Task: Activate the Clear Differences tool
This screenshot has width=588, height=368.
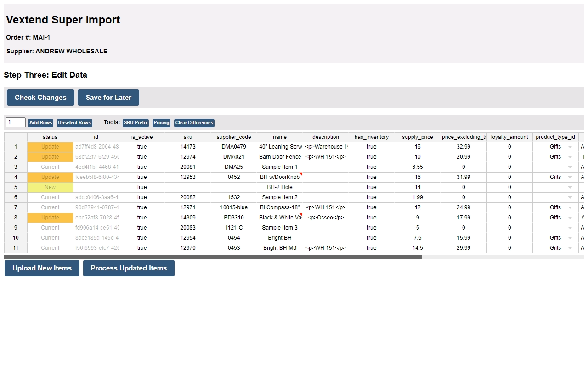Action: [194, 122]
